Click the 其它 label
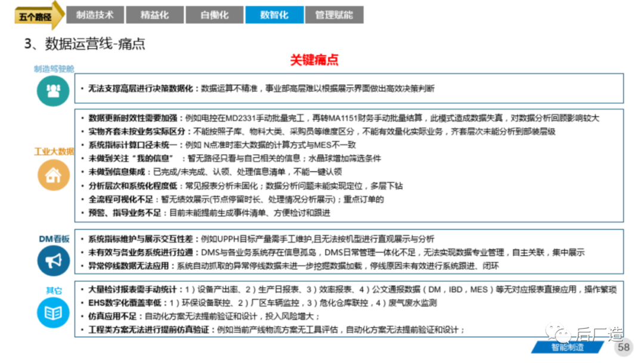The width and height of the screenshot is (644, 363). coord(54,291)
